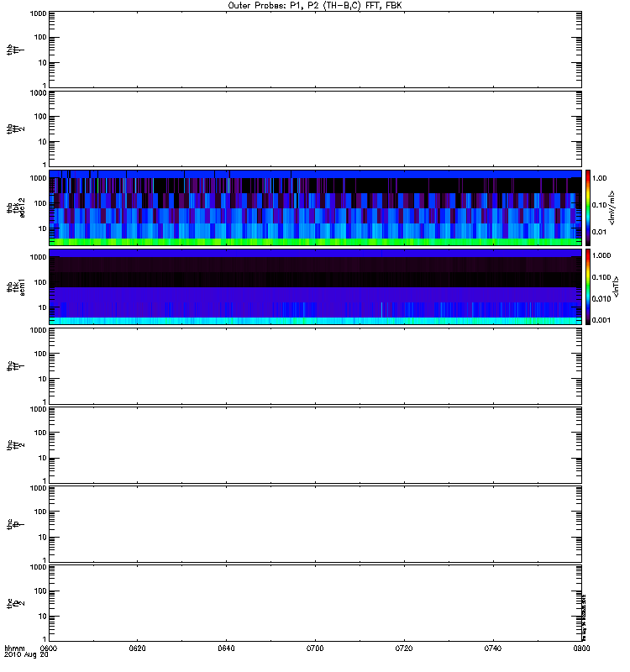Click the '0640' time axis label

click(226, 648)
